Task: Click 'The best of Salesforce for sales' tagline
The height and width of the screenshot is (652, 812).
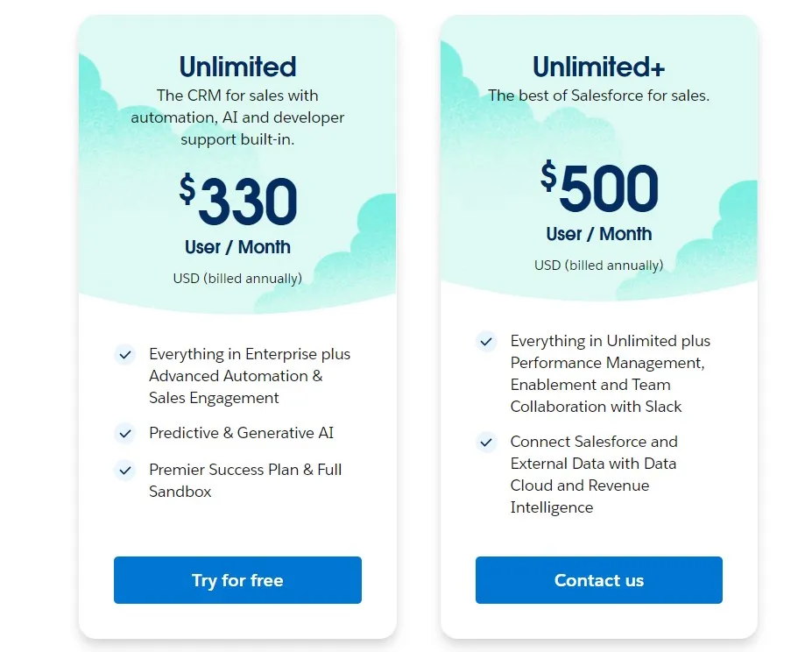Action: point(598,96)
